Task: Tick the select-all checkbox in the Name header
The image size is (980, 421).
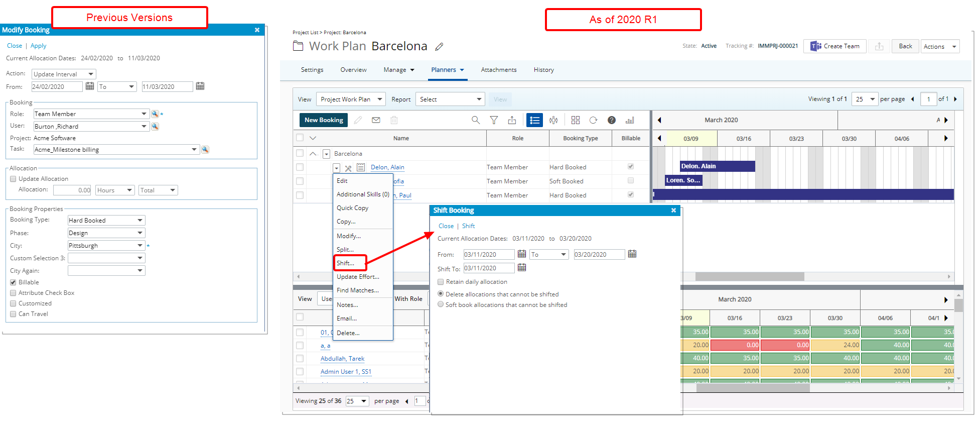Action: coord(300,138)
